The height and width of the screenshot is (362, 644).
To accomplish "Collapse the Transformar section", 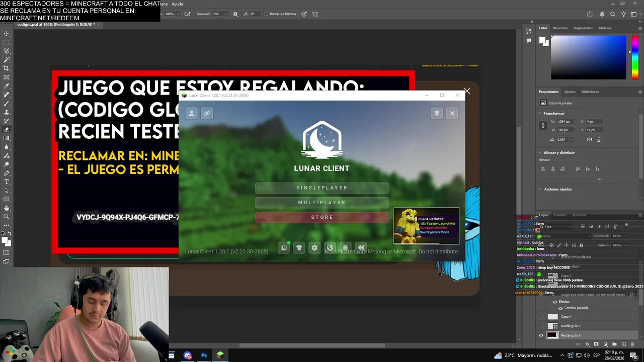I will coord(540,113).
